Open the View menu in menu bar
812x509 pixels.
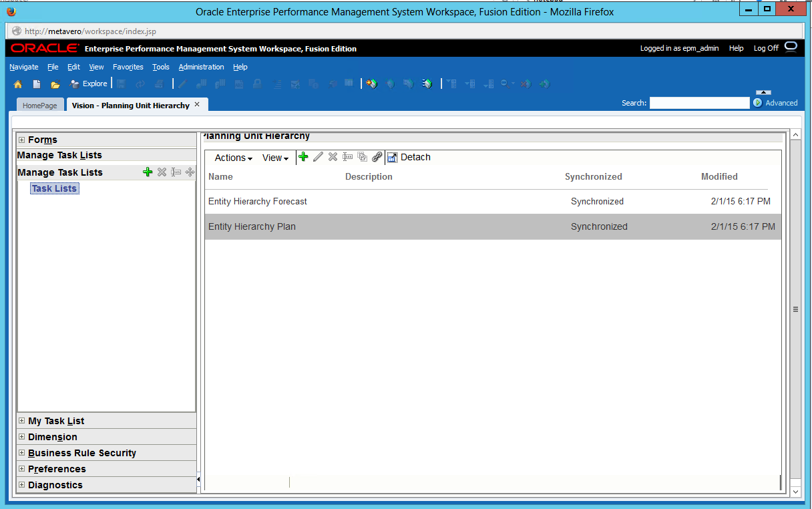tap(96, 67)
